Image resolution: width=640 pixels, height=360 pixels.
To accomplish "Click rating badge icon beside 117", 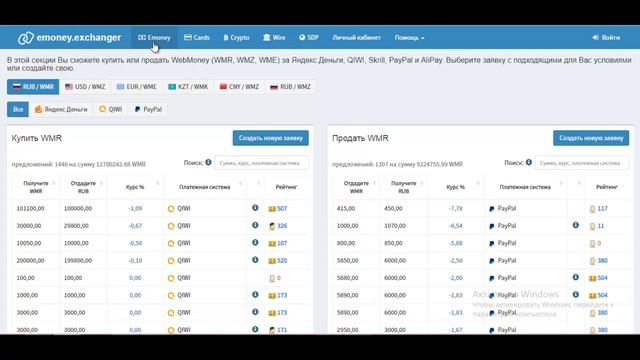I will click(592, 209).
